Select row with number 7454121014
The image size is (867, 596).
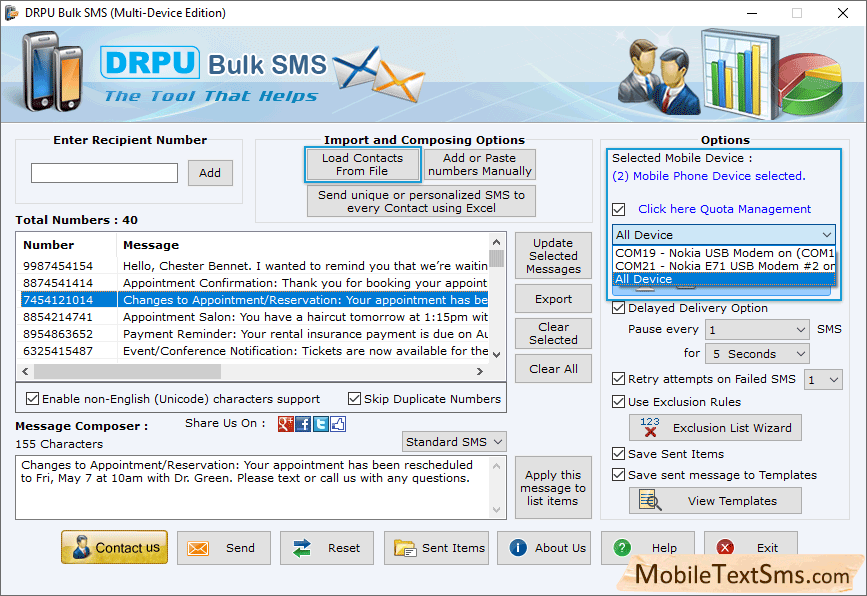[x=254, y=300]
